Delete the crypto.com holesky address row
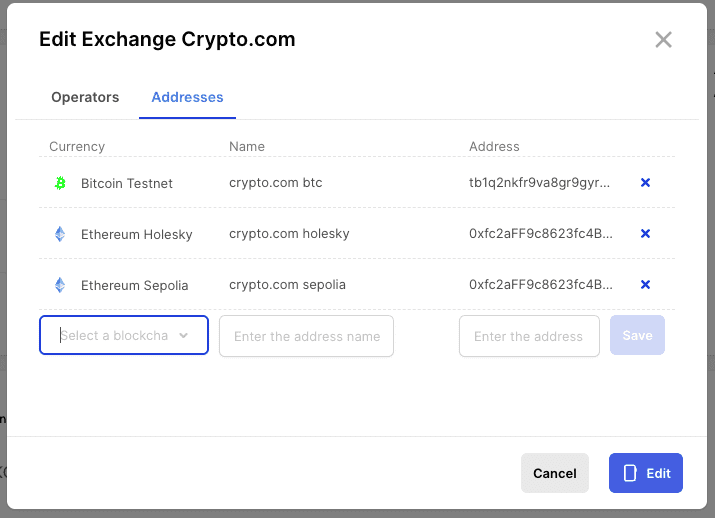The width and height of the screenshot is (715, 518). 645,234
